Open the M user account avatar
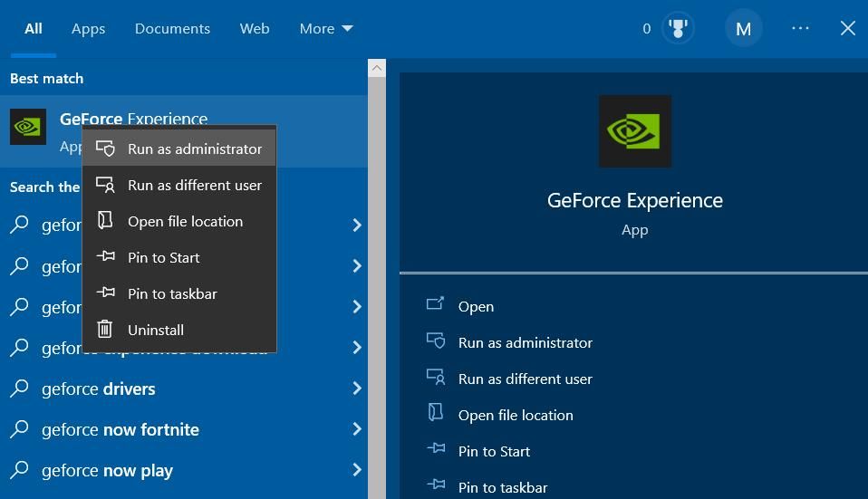 744,29
